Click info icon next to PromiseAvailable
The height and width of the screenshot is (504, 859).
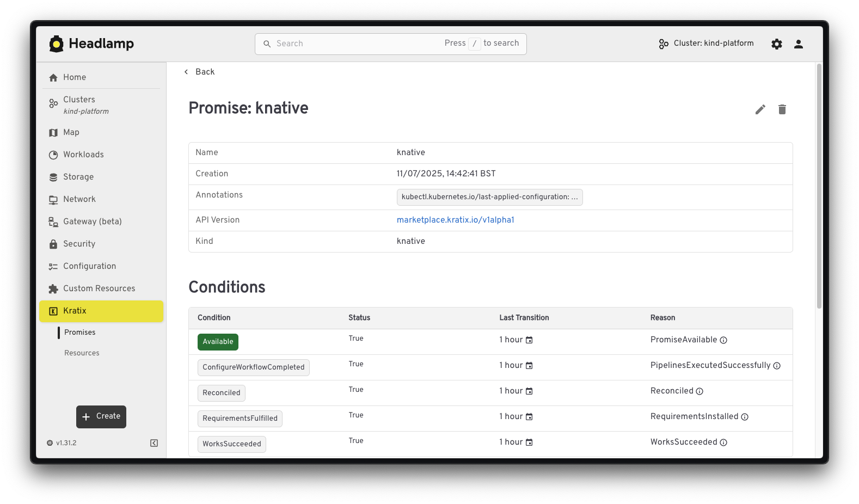point(723,340)
